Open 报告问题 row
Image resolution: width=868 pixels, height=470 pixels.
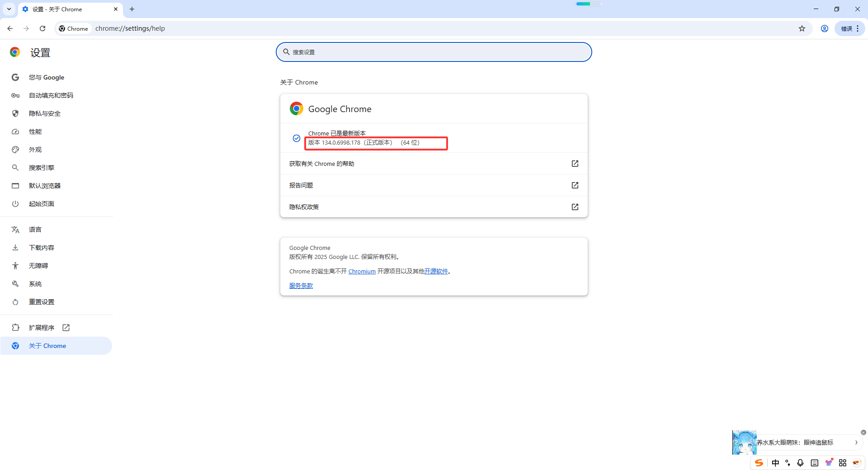(434, 185)
